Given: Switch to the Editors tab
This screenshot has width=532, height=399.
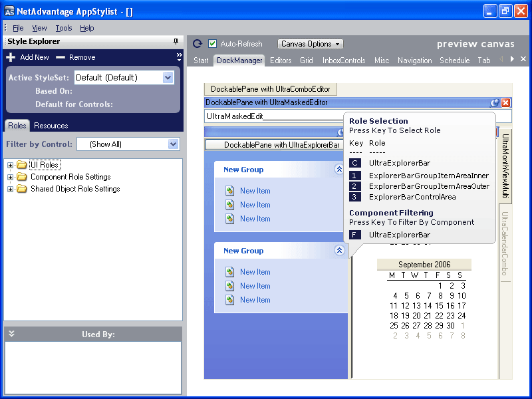Looking at the screenshot, I should [281, 60].
